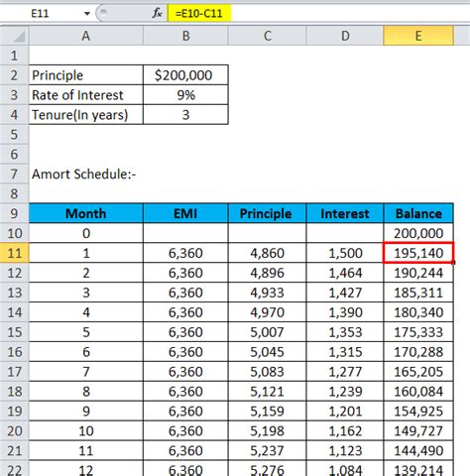
Task: Click the 'Month' table header
Action: [86, 213]
